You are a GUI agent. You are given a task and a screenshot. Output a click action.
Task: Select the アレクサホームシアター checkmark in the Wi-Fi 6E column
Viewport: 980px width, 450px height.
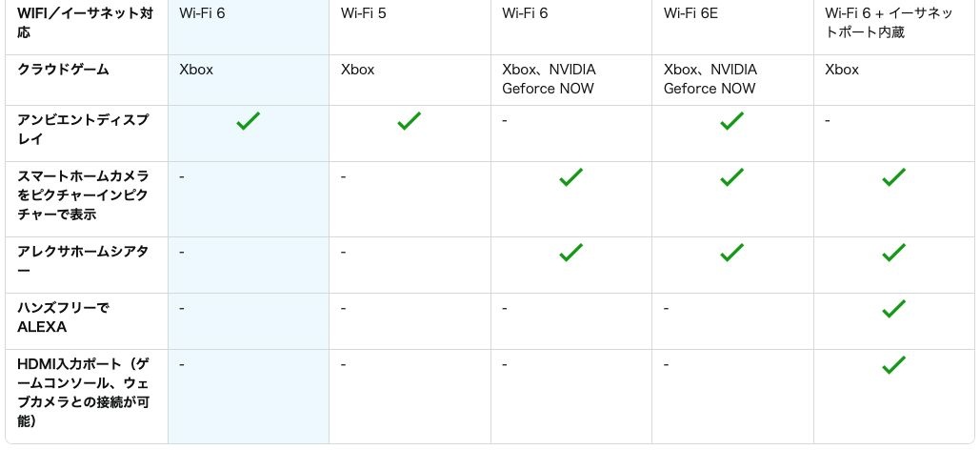point(731,253)
